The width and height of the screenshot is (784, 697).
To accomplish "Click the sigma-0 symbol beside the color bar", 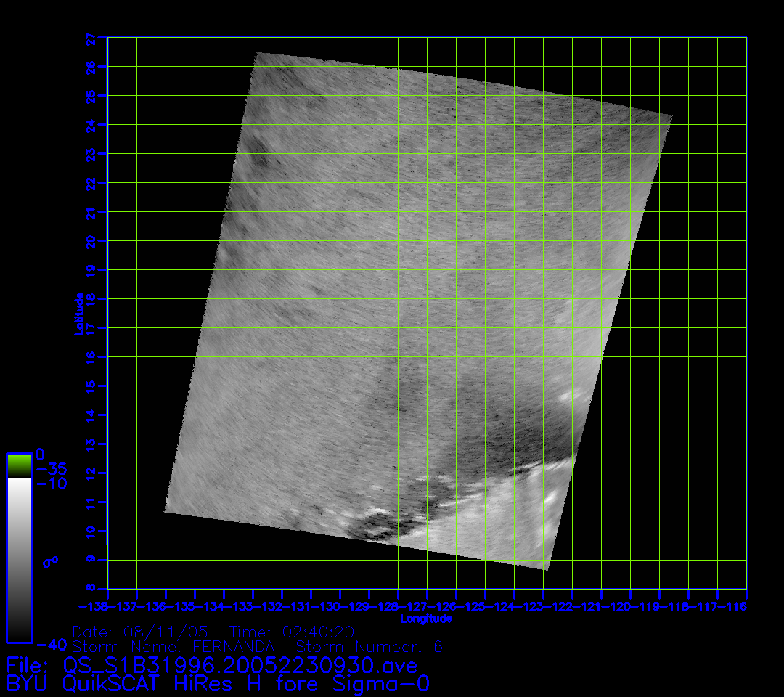I will [x=50, y=561].
